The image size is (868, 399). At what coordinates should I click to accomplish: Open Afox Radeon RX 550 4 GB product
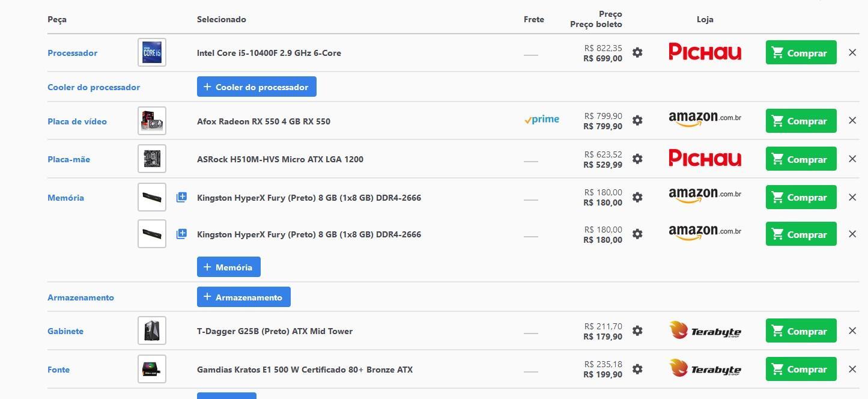click(264, 121)
